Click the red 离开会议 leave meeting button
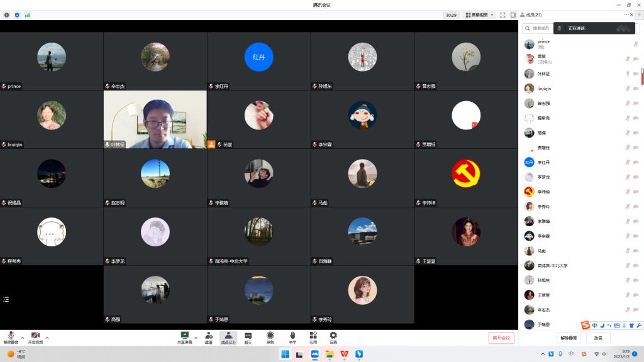Viewport: 644px width, 362px height. (501, 337)
